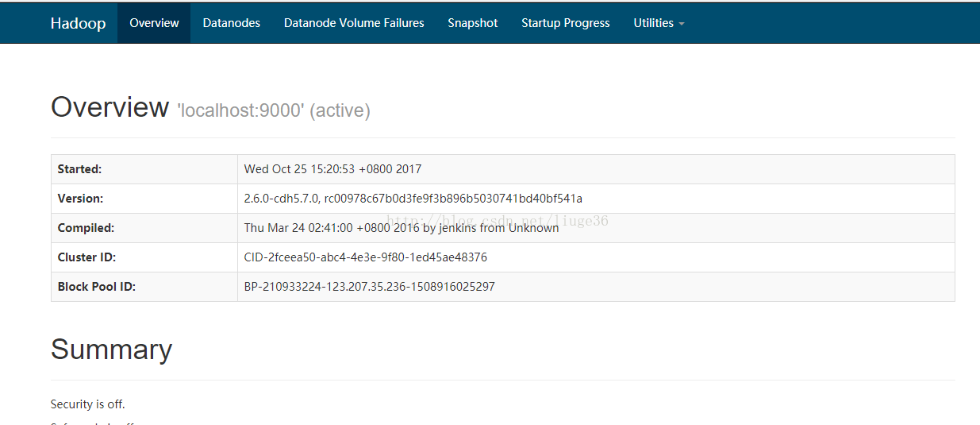Select the 'localhost:9000' (active) subtitle
This screenshot has width=980, height=425.
[274, 110]
